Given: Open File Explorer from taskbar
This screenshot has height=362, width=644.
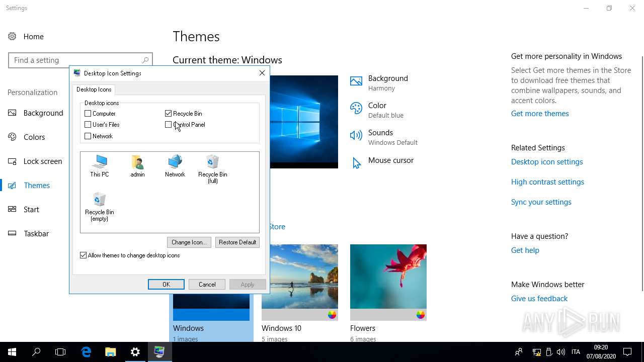Looking at the screenshot, I should click(x=111, y=352).
